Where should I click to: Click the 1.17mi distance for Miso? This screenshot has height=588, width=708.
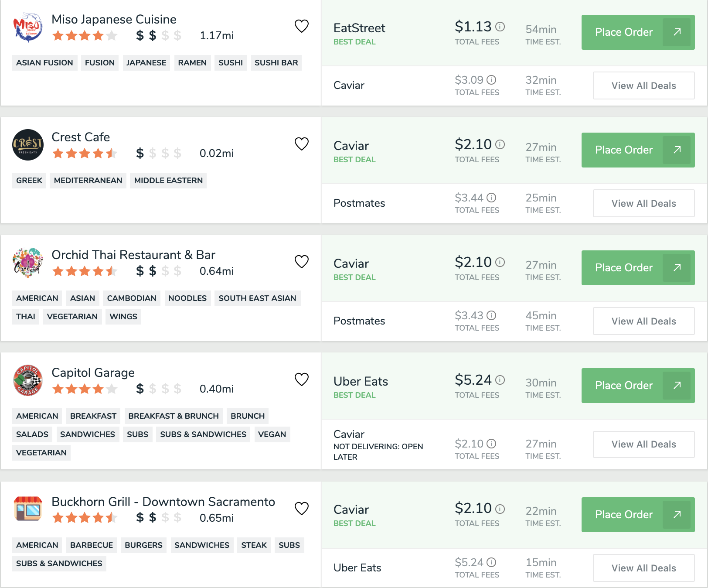pos(217,36)
